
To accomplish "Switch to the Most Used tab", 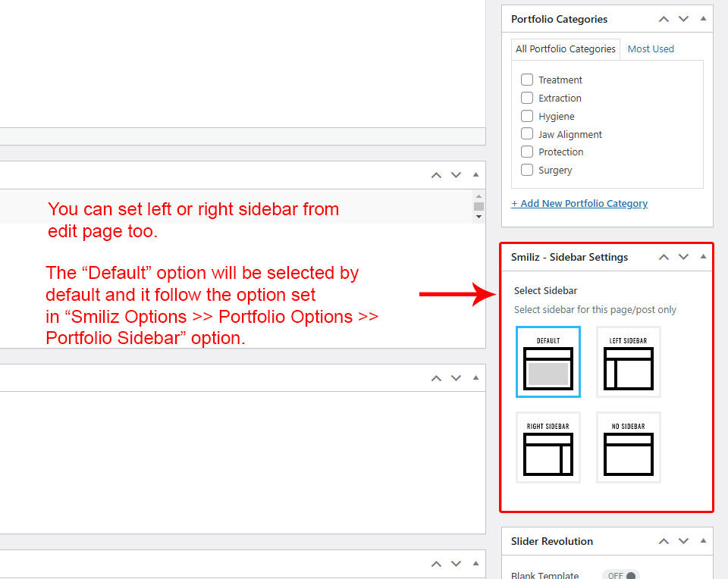I will tap(651, 49).
